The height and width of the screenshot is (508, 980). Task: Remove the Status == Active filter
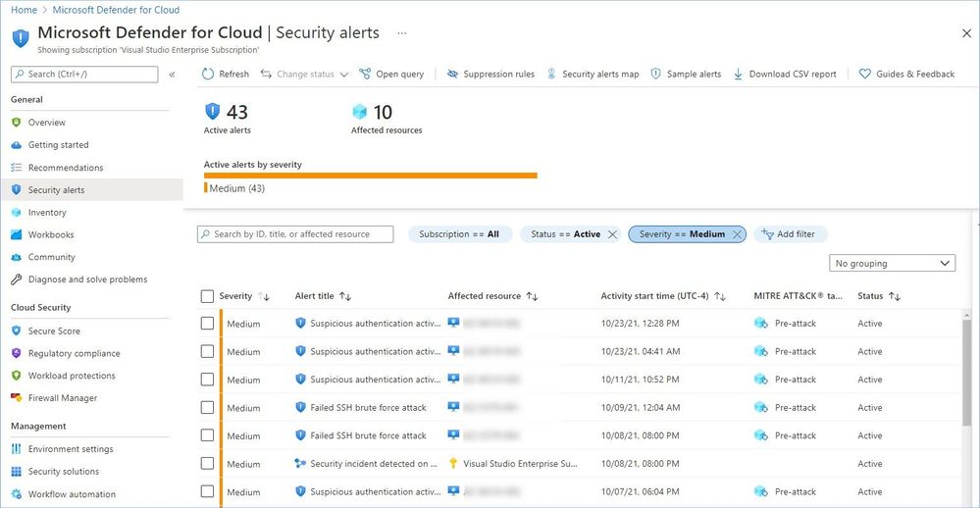[x=612, y=234]
